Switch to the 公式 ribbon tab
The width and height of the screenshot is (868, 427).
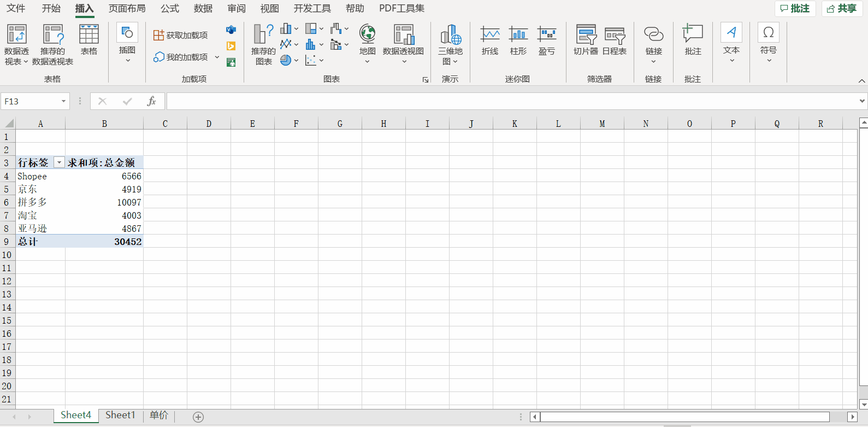coord(170,8)
